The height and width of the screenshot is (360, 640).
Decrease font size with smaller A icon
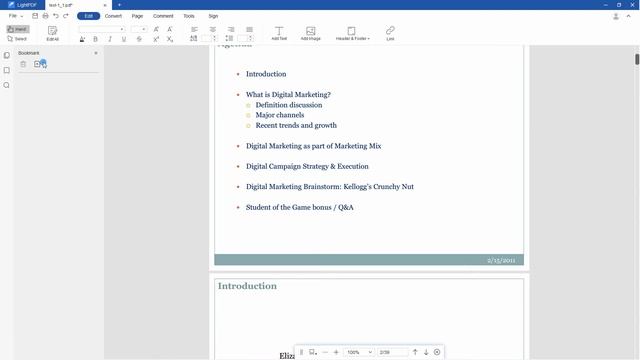(169, 29)
